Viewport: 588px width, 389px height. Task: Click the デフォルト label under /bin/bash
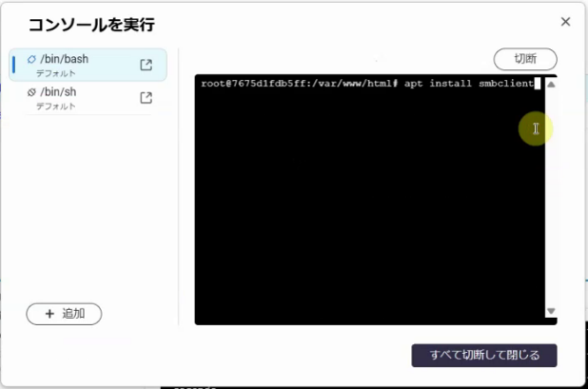(x=56, y=73)
